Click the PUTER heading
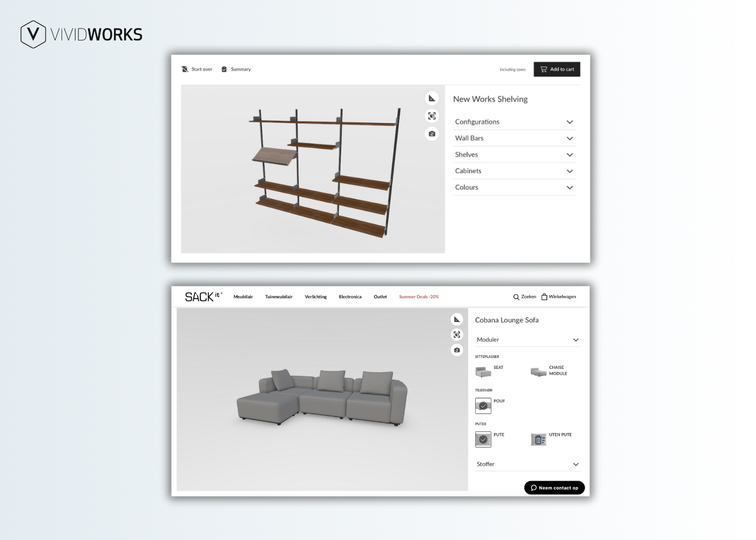The height and width of the screenshot is (540, 756). (x=481, y=424)
